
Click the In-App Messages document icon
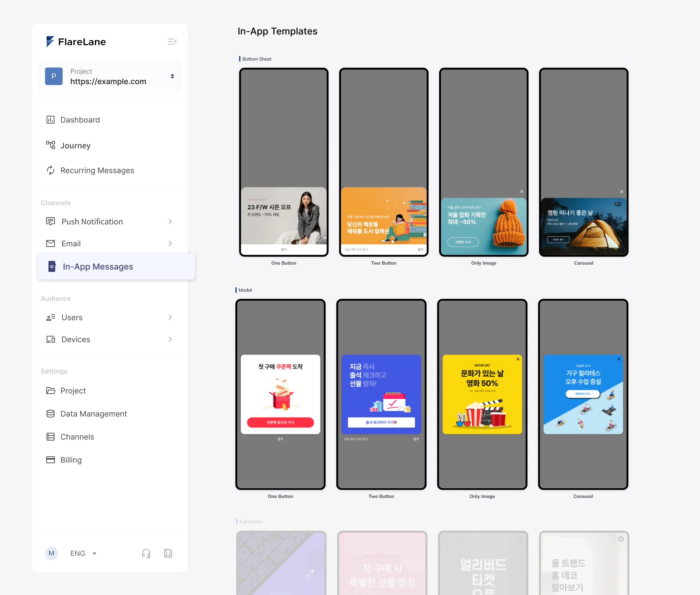point(52,266)
